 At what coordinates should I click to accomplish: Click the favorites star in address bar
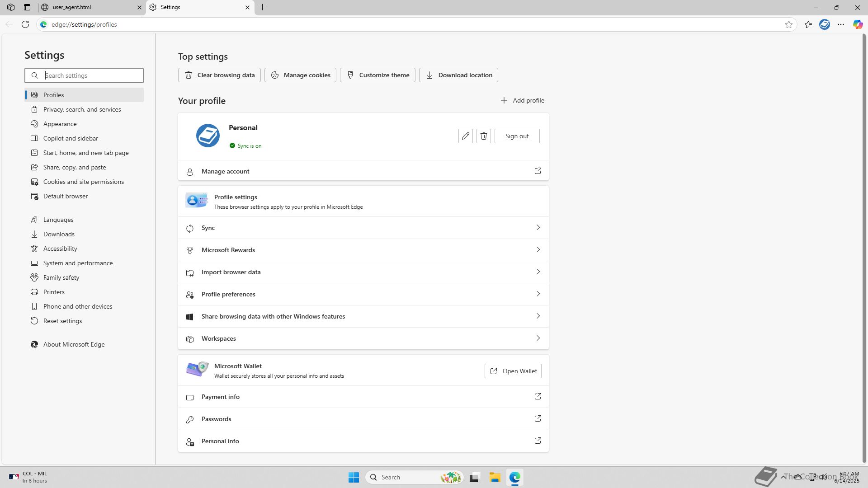(x=789, y=24)
